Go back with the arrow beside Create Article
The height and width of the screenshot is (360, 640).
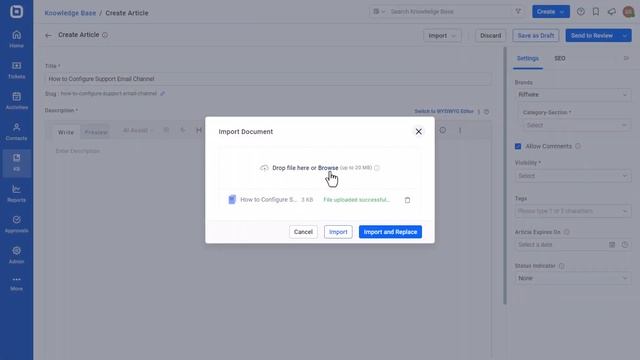coord(48,36)
